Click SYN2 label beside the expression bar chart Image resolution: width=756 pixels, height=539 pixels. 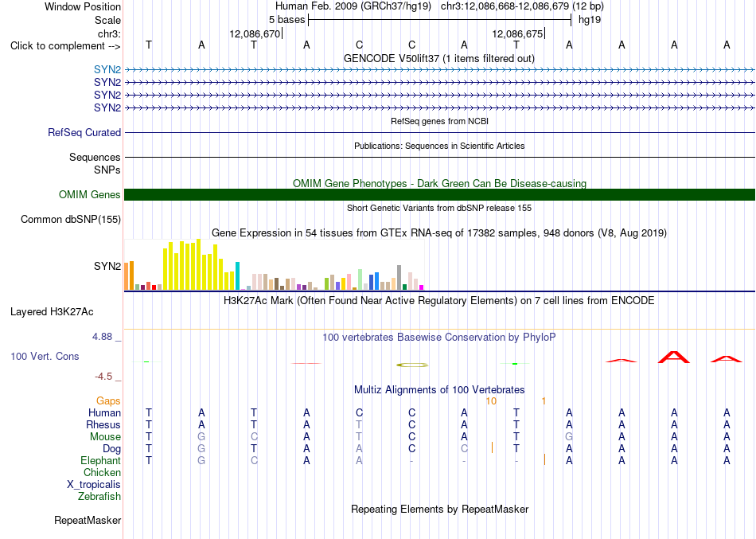(107, 266)
